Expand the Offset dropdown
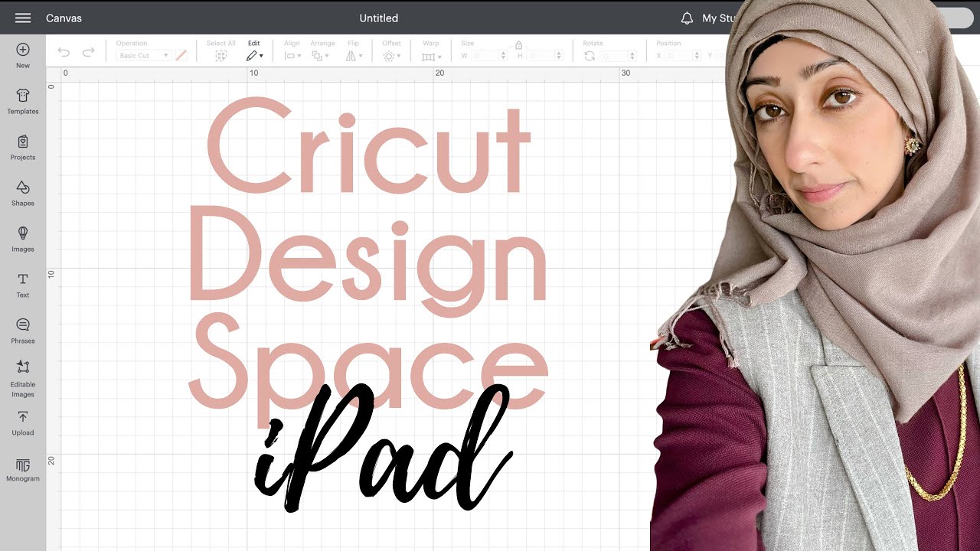Screen dimensions: 980x551 392,56
